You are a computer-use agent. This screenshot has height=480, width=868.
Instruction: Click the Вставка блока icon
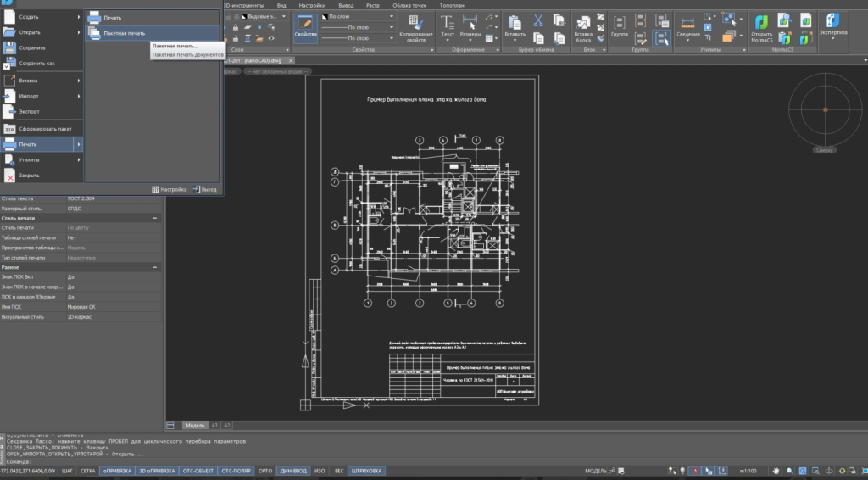tap(583, 23)
